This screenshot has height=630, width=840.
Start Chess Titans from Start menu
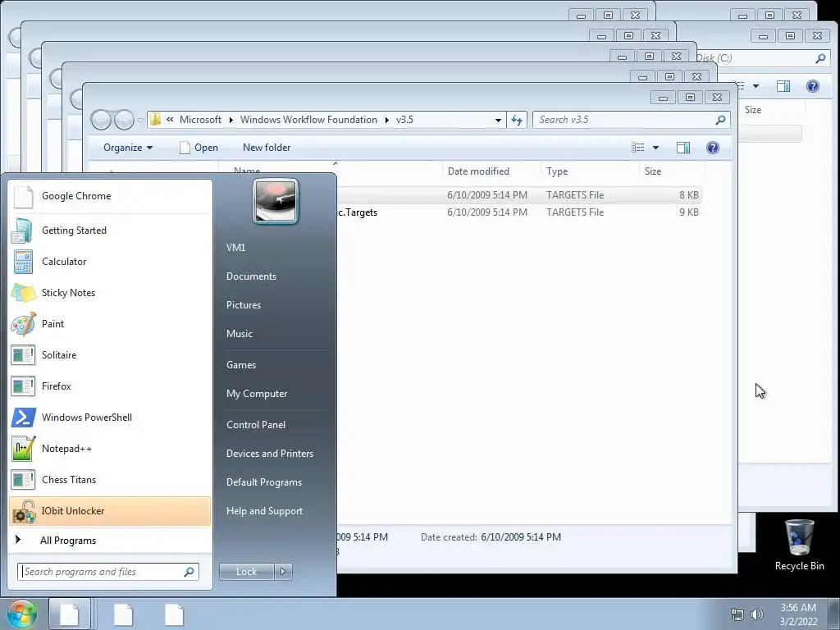[110, 479]
